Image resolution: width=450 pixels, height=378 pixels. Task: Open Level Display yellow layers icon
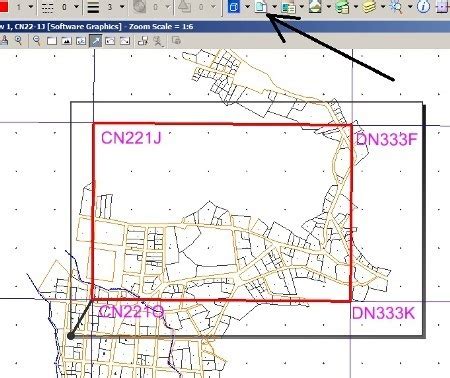pos(369,7)
